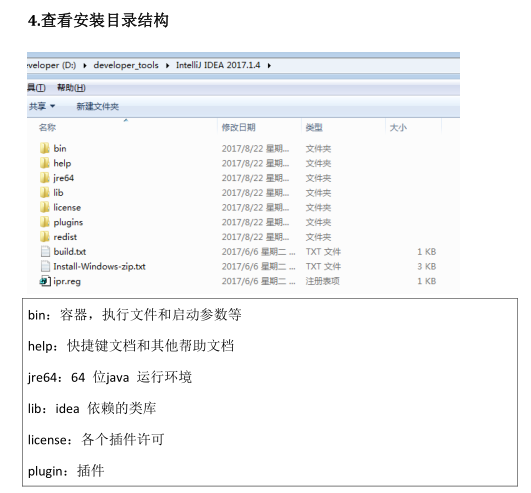Select the redist folder name
531x493 pixels.
[x=65, y=237]
